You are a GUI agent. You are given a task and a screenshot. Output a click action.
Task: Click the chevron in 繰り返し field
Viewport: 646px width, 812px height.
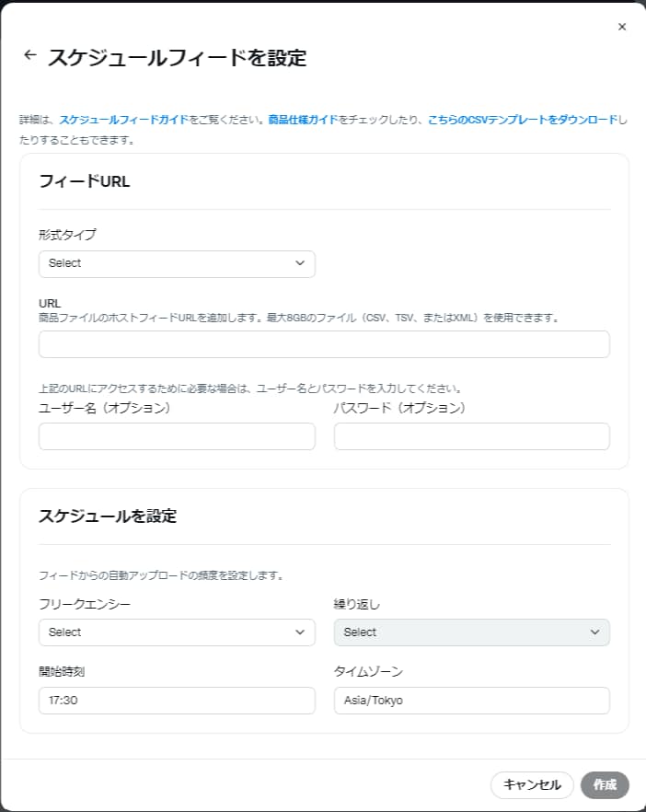tap(594, 632)
